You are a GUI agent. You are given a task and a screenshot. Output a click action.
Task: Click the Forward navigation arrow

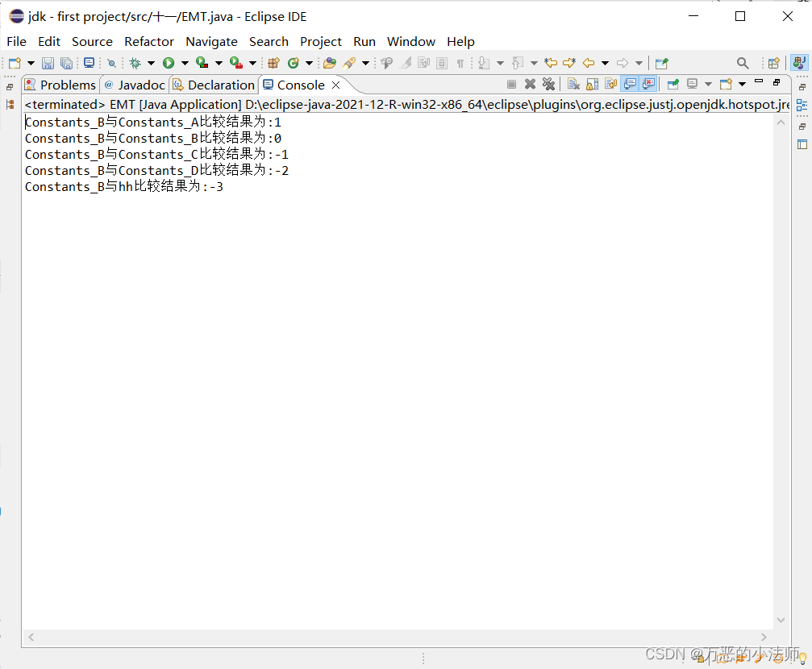(623, 63)
